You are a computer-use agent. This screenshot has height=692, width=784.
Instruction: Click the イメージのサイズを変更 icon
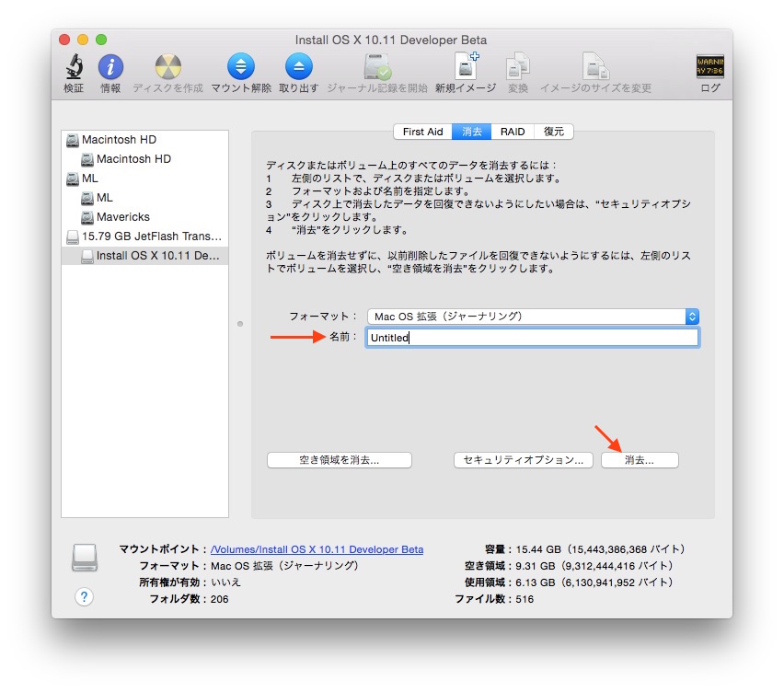click(595, 66)
